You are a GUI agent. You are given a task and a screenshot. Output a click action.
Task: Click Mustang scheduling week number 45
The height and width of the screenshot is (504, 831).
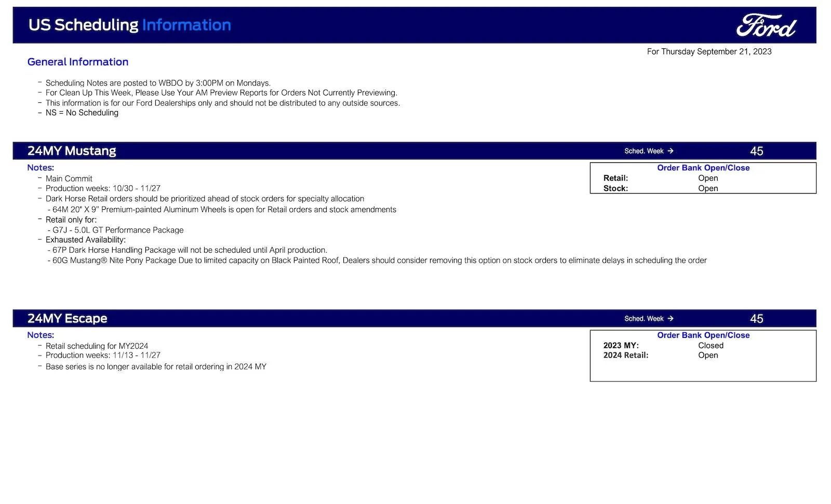coord(757,151)
